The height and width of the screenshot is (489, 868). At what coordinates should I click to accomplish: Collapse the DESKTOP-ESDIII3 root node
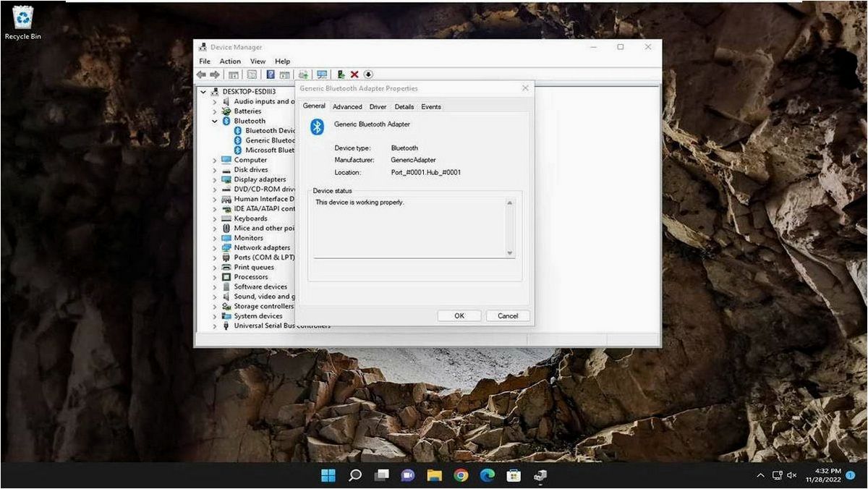203,92
